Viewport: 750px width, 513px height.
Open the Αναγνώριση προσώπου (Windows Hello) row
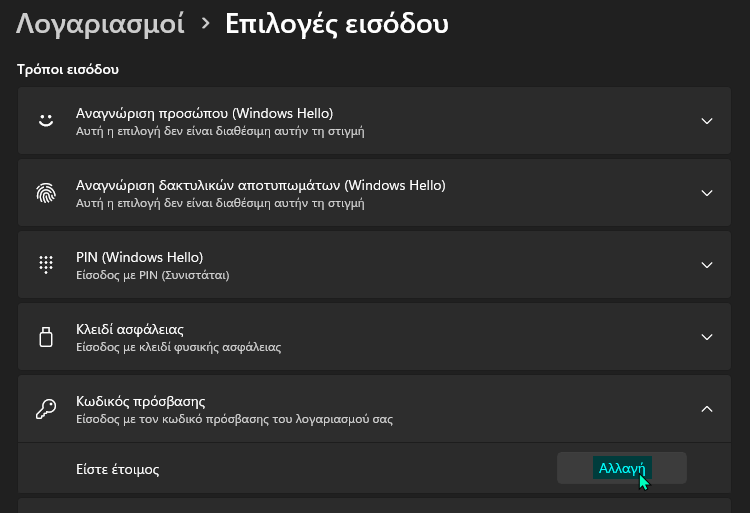pos(374,120)
